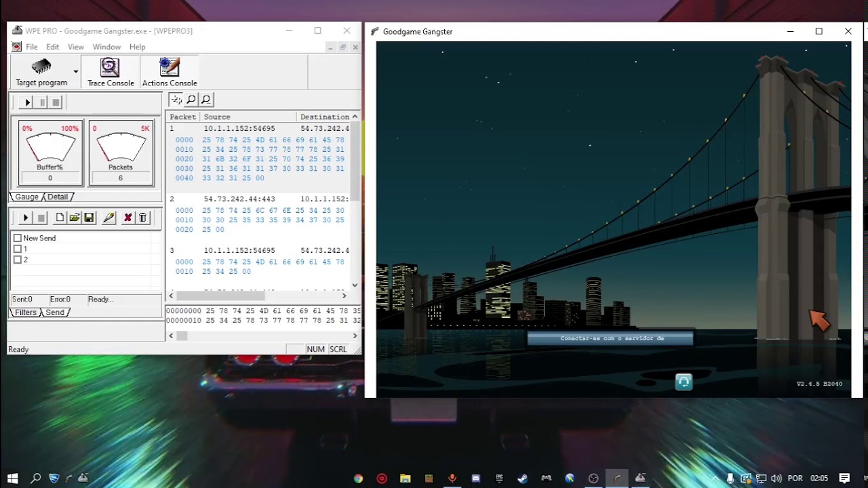
Task: Edit selected send item with pencil icon
Action: pyautogui.click(x=108, y=218)
